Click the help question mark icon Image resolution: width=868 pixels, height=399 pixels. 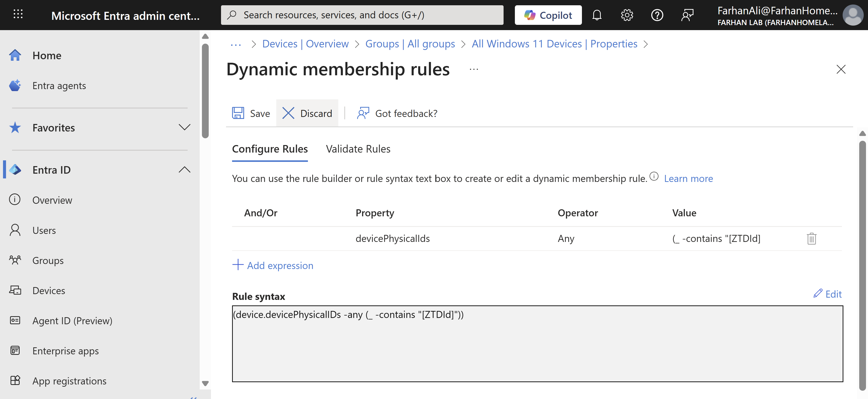click(x=657, y=15)
